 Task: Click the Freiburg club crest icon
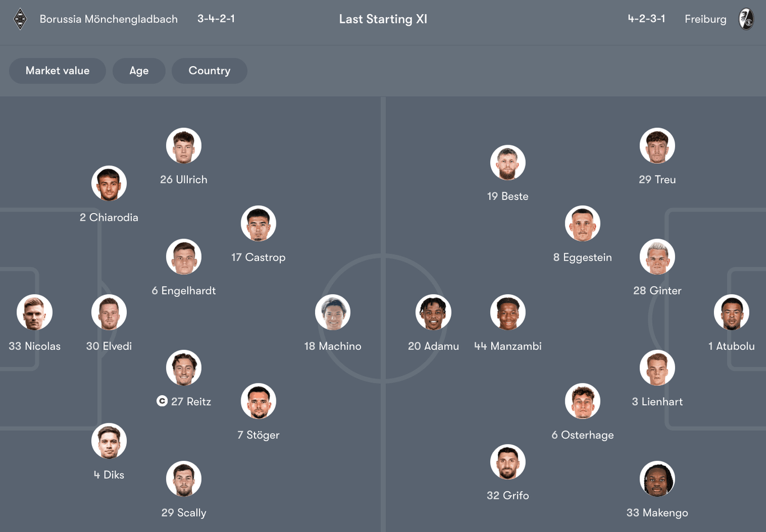[746, 19]
